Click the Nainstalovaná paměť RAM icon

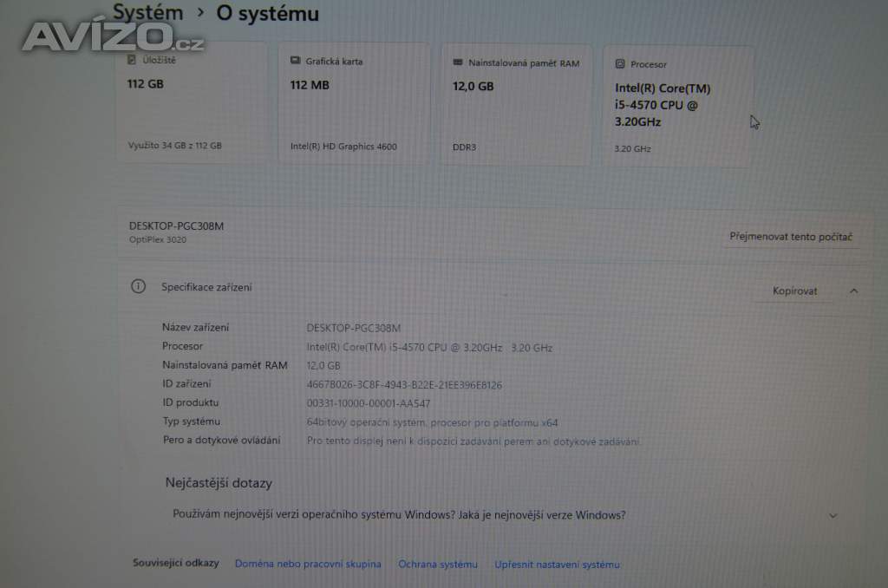click(x=457, y=62)
